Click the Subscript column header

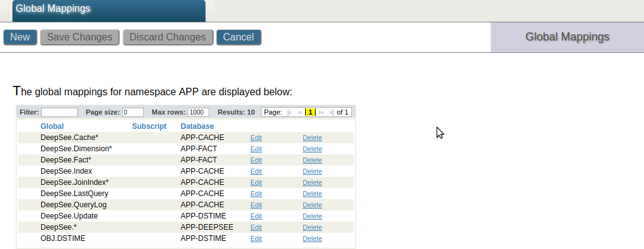pos(149,126)
